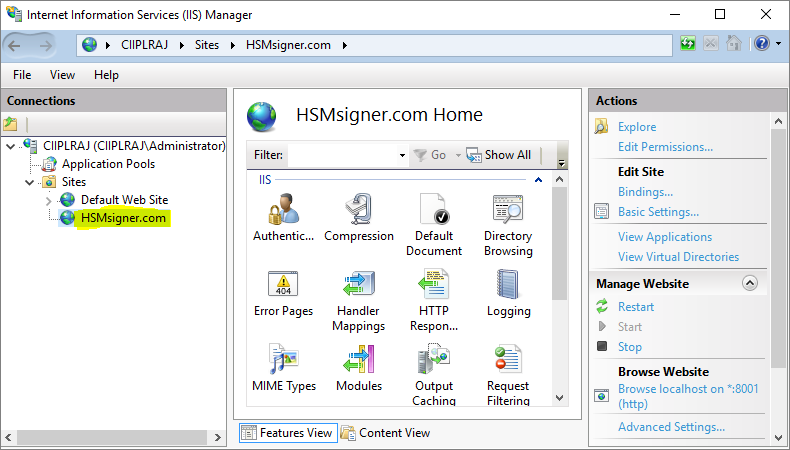Screen dimensions: 790x450
Task: Click the greyed Stop toolbar icon
Action: [x=711, y=44]
